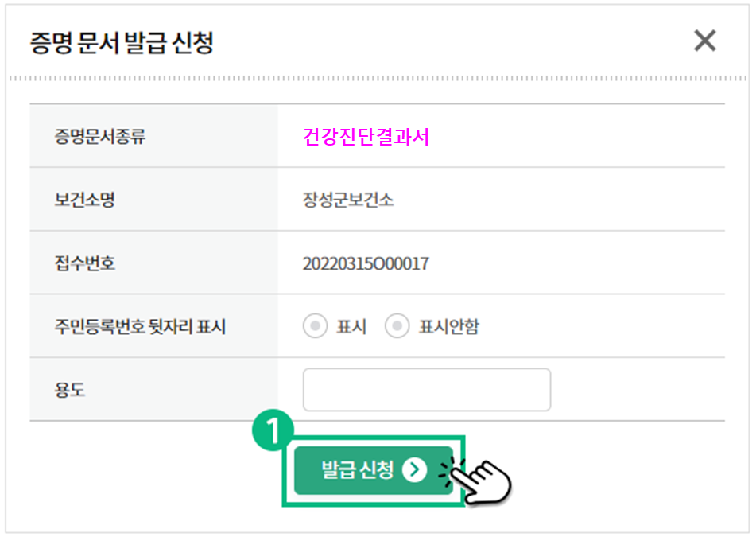Click inside the 용도 input field

click(427, 390)
